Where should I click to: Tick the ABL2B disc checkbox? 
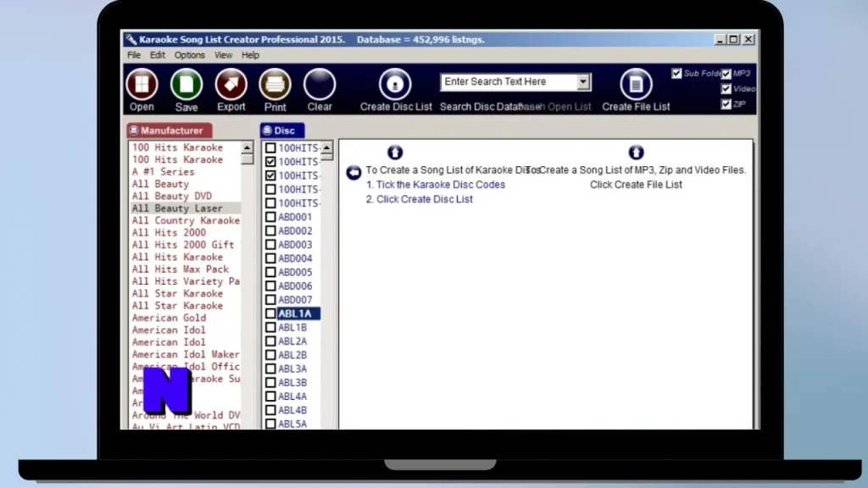270,355
